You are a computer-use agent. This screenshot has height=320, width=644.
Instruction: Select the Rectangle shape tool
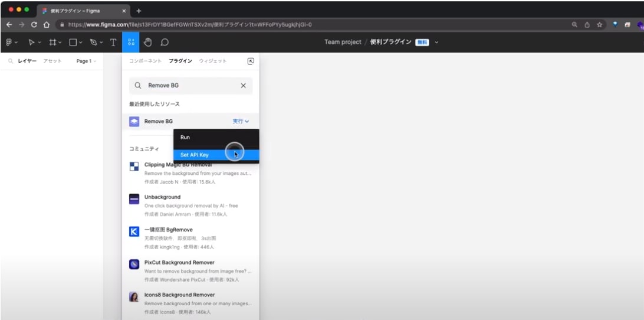(73, 43)
